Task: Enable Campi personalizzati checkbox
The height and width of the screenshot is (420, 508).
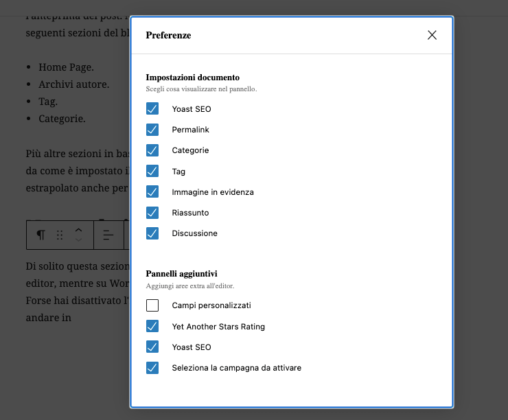Action: [152, 305]
